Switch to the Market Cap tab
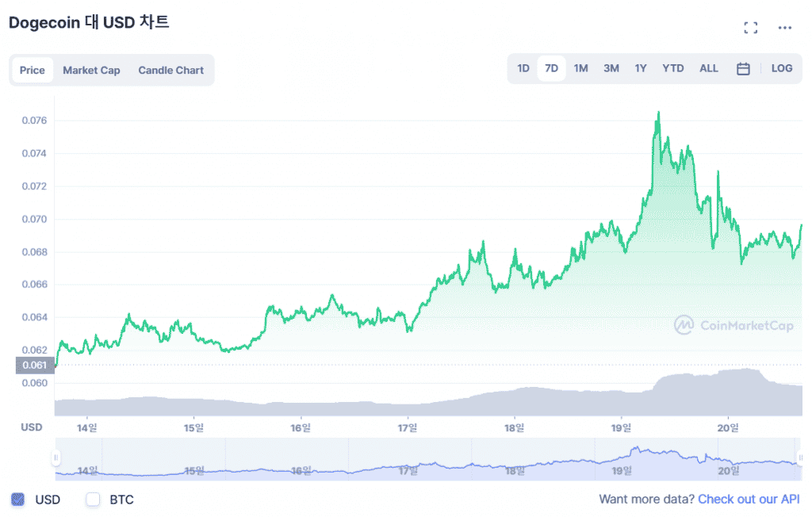Image resolution: width=812 pixels, height=517 pixels. (x=92, y=70)
